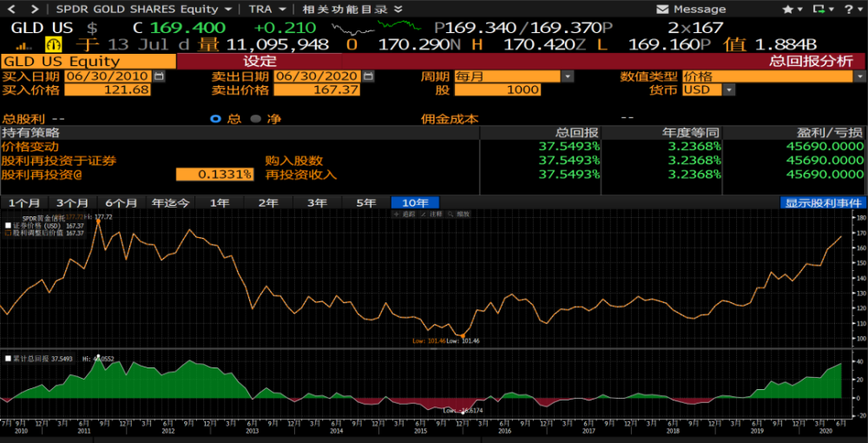The width and height of the screenshot is (868, 443).
Task: Open the TRA function dropdown
Action: tap(282, 10)
